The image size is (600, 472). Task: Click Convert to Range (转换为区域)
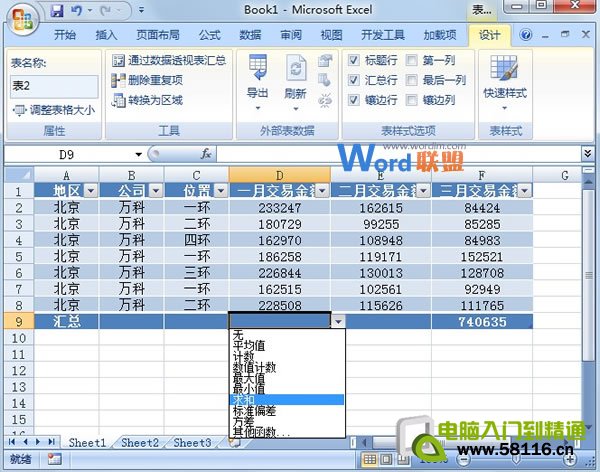[147, 100]
